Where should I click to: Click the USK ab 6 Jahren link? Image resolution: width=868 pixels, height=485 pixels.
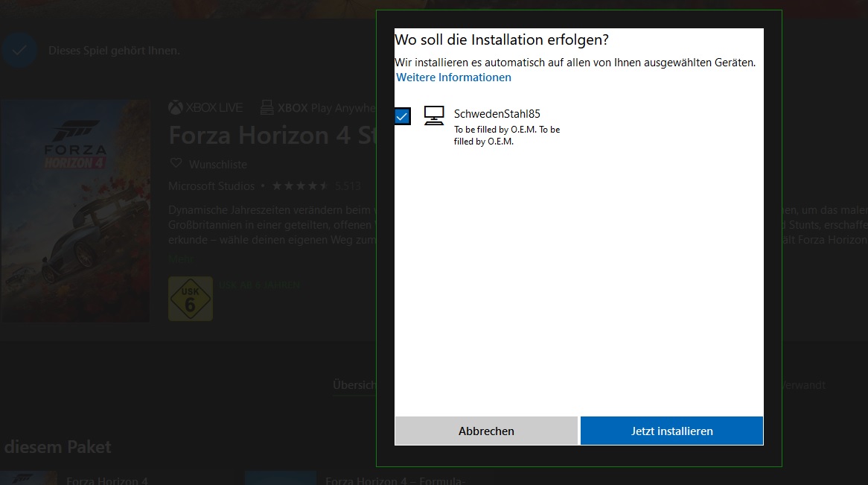click(x=259, y=285)
